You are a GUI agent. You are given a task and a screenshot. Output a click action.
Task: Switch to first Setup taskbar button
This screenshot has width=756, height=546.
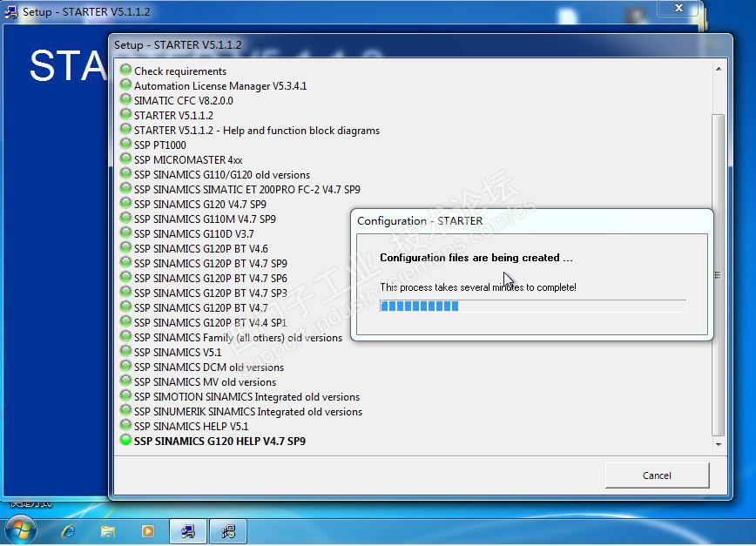tap(188, 531)
